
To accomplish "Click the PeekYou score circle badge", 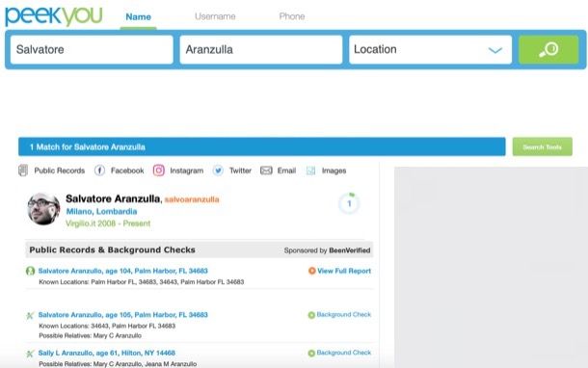I will tap(349, 203).
